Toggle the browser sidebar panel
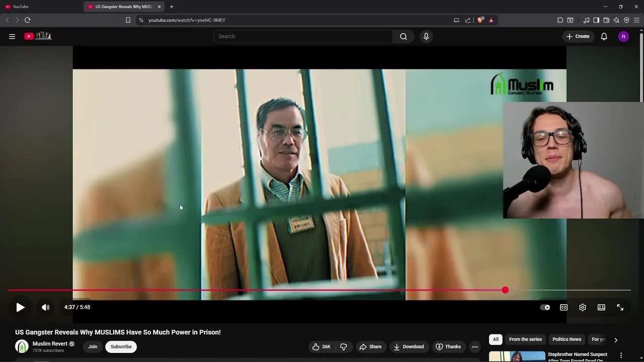Screen dimensions: 644x362 (596, 20)
